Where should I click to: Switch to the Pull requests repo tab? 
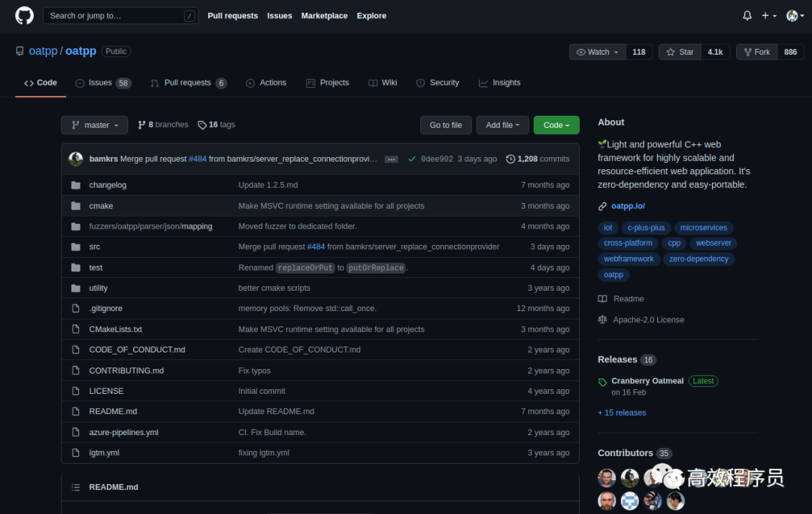coord(189,83)
